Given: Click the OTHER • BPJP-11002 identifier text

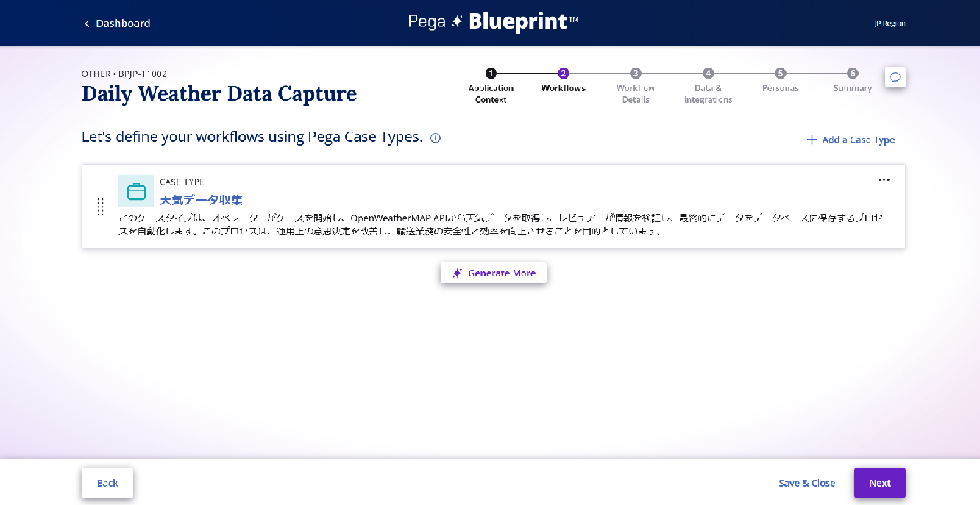Looking at the screenshot, I should pos(124,74).
